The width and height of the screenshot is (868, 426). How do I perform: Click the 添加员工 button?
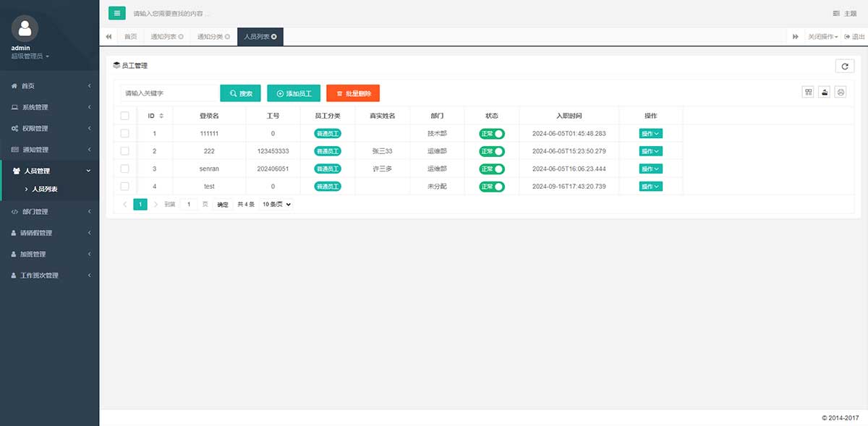[294, 93]
